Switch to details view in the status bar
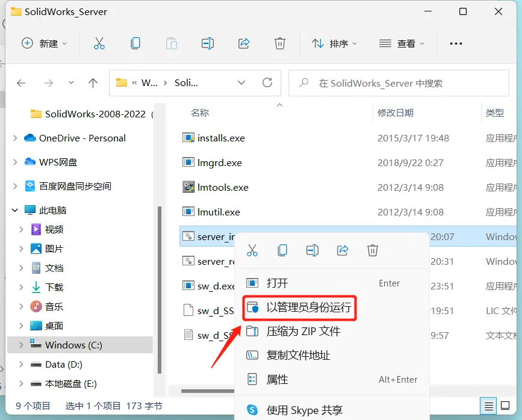Viewport: 522px width, 420px height. pos(488,406)
